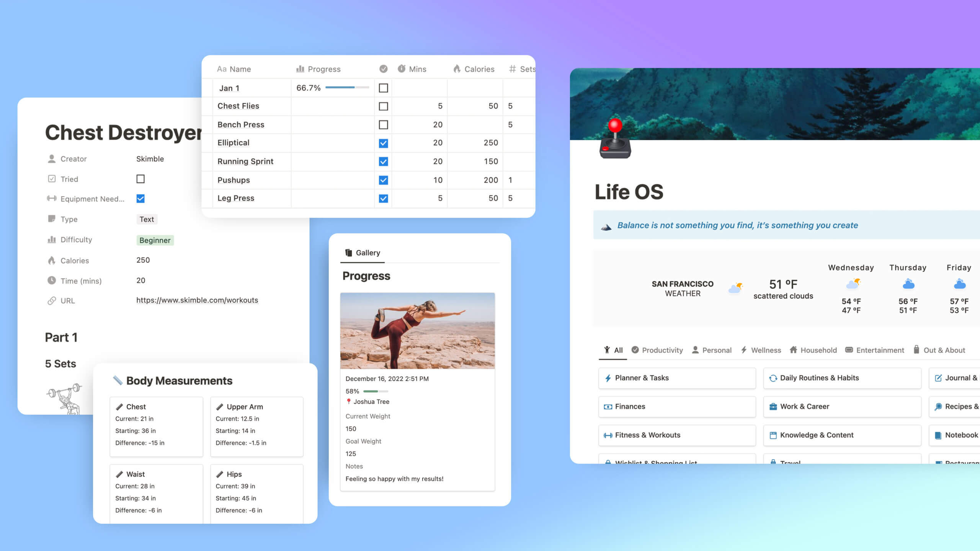
Task: Click the Beginner difficulty badge button
Action: (x=154, y=240)
